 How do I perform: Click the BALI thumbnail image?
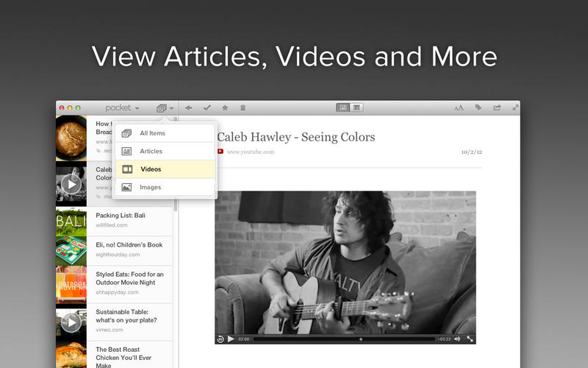[71, 222]
